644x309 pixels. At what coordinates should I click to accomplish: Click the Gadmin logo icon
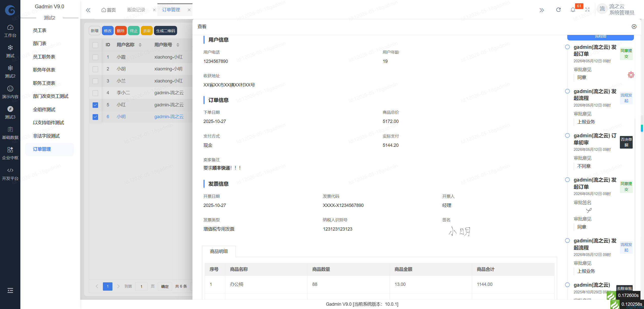tap(10, 10)
